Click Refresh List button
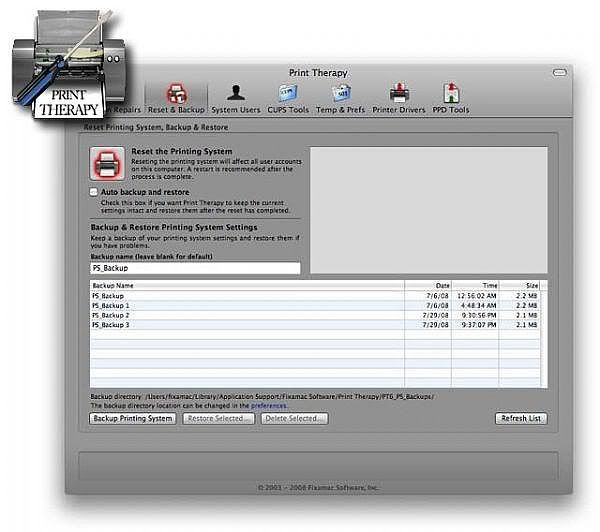This screenshot has height=532, width=600. pyautogui.click(x=521, y=418)
